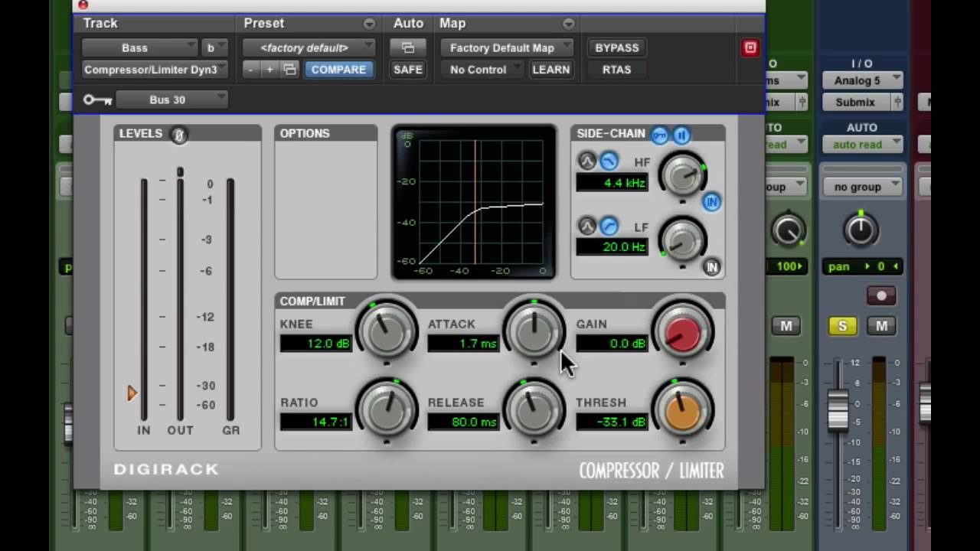This screenshot has width=980, height=551.
Task: Open the insert position 'b' dropdown
Action: [x=214, y=47]
